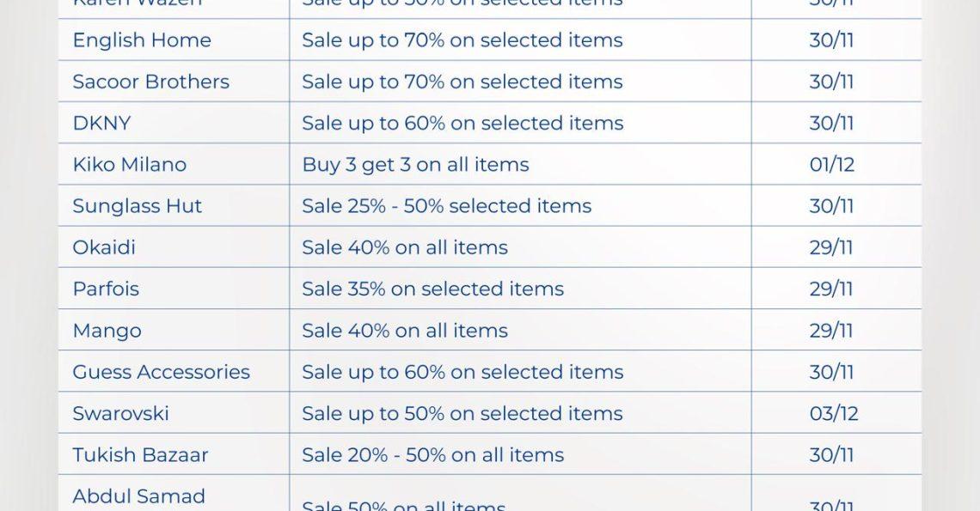Click the 'Sale 20% - 50% on all items' offer
The width and height of the screenshot is (980, 511).
coord(432,454)
